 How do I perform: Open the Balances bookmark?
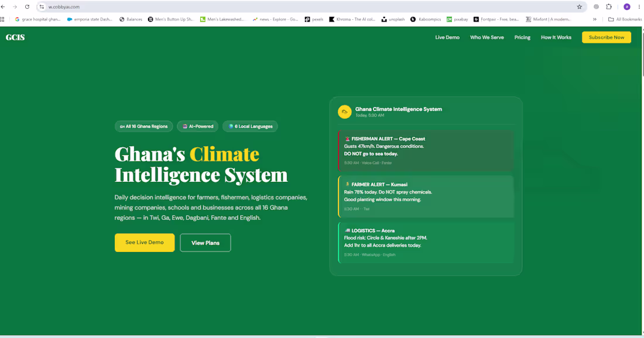coord(131,19)
